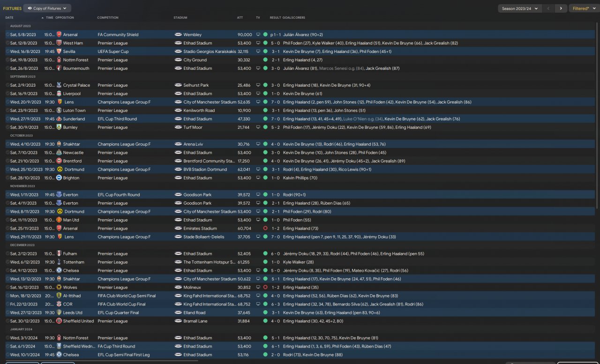This screenshot has width=600, height=364.
Task: Tick the check circle for Sat, 2/9/2023 fixture
Action: coord(7,85)
